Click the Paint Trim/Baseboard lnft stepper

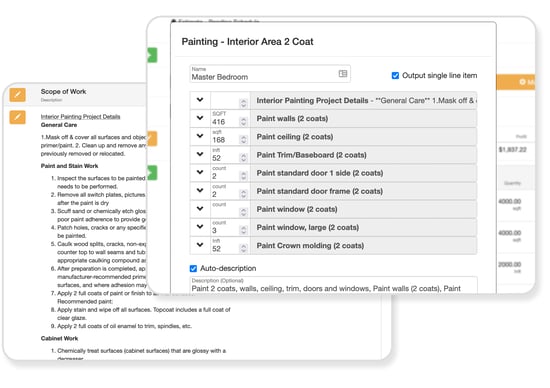243,158
